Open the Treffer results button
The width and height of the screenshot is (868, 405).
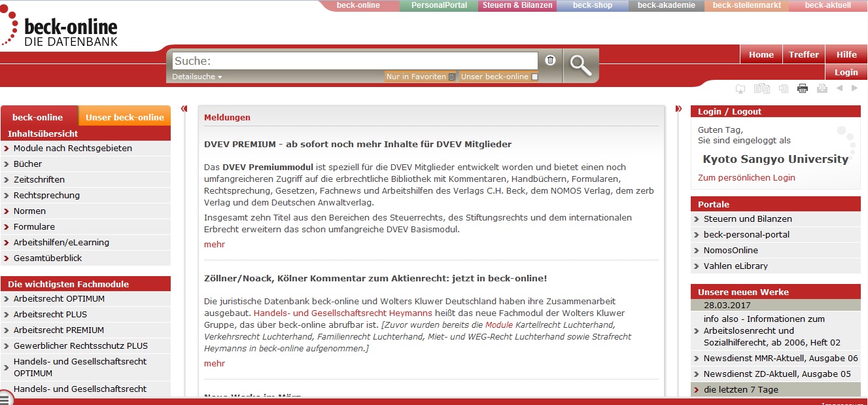pos(804,54)
